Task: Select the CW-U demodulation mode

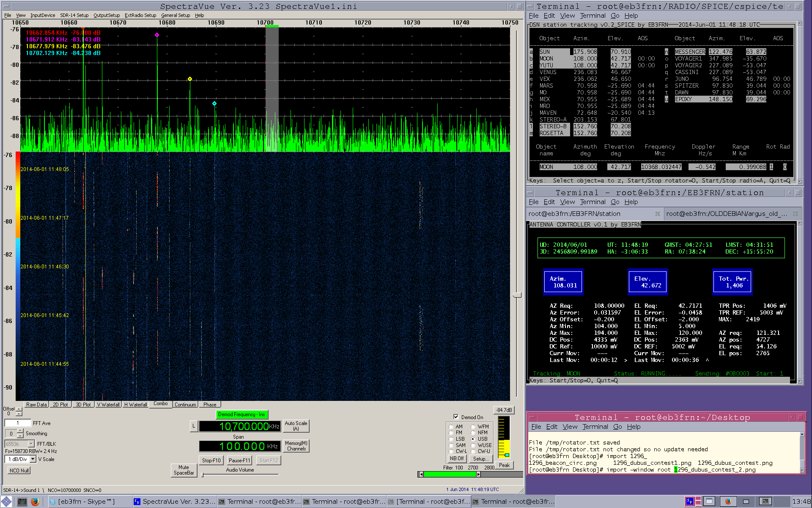Action: pyautogui.click(x=473, y=451)
